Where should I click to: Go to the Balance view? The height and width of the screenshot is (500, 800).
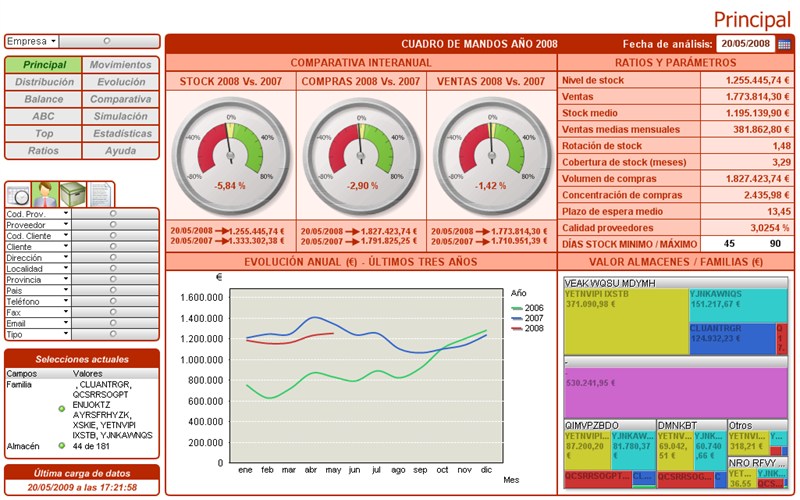click(43, 99)
